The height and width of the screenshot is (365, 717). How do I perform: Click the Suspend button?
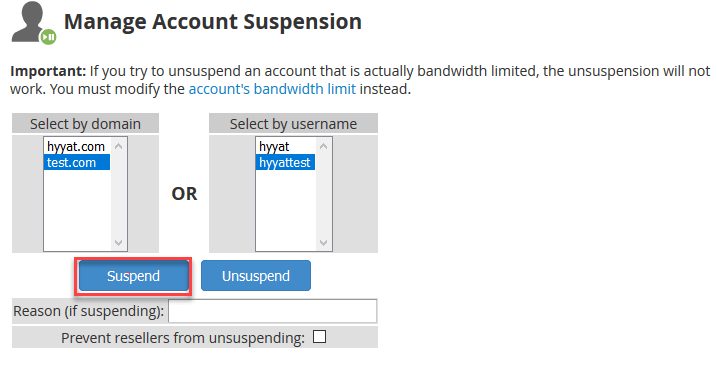(134, 276)
